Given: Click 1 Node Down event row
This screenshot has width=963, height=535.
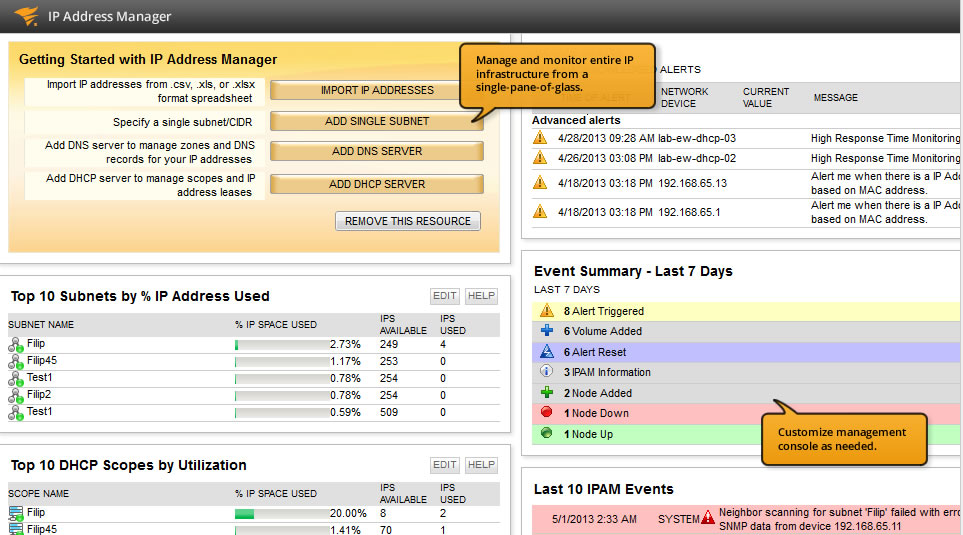Looking at the screenshot, I should tap(746, 413).
